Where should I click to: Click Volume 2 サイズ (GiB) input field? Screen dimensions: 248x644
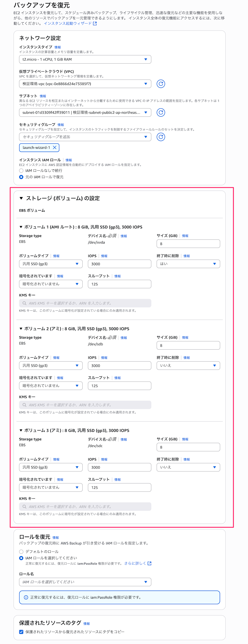coord(188,346)
